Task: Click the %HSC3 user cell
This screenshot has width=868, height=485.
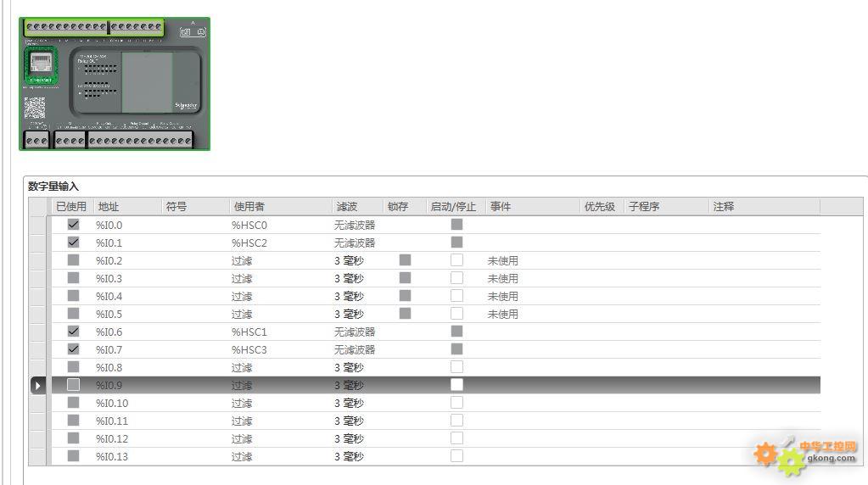Action: (x=280, y=349)
